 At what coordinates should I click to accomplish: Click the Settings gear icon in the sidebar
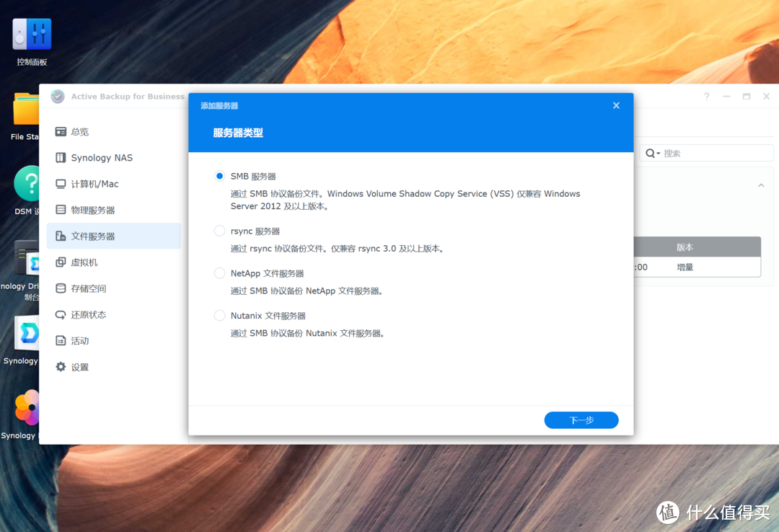coord(61,367)
